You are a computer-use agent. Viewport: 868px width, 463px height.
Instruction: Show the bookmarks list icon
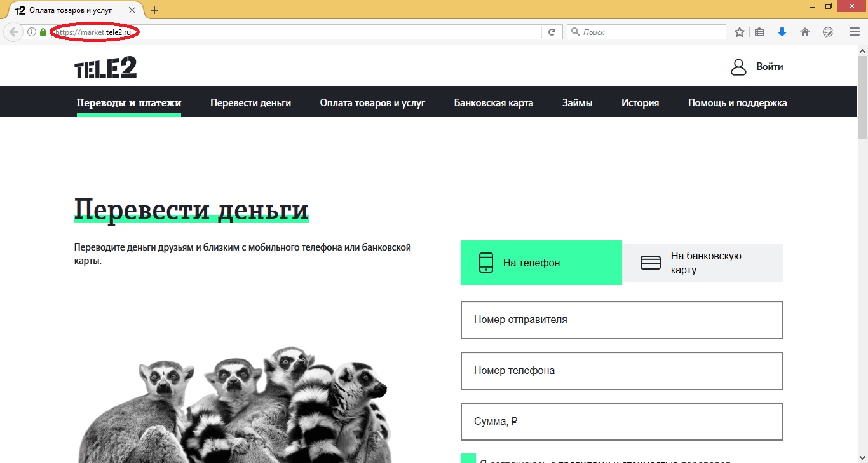pyautogui.click(x=759, y=32)
